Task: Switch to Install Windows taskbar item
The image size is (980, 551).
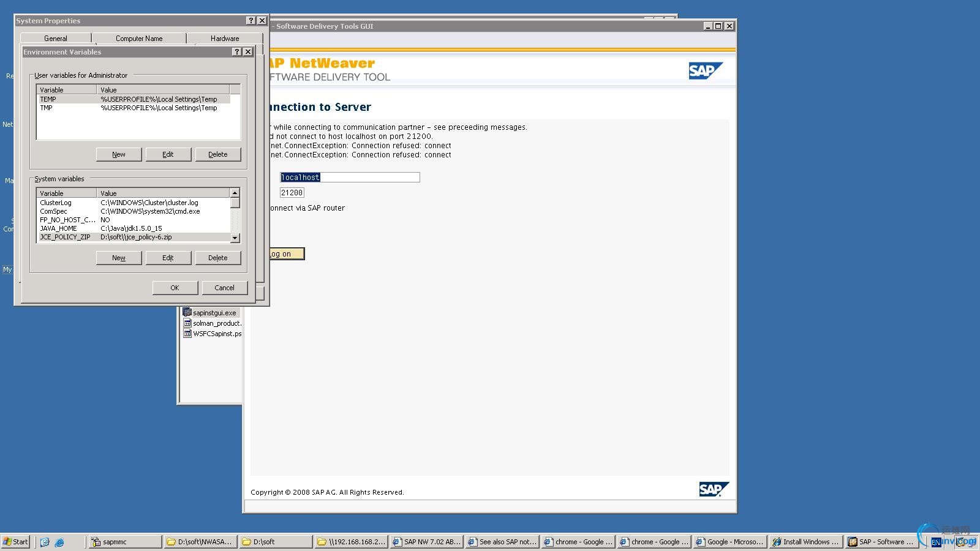Action: [805, 542]
